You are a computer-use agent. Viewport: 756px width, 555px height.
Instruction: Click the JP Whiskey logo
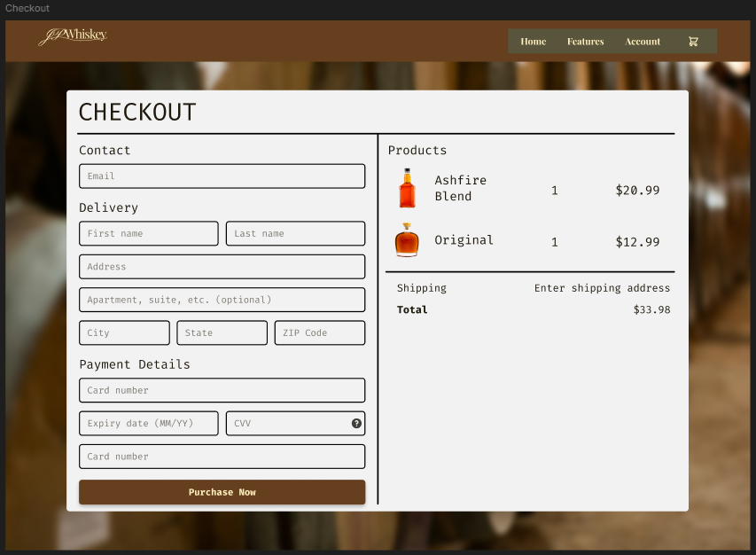click(x=73, y=36)
